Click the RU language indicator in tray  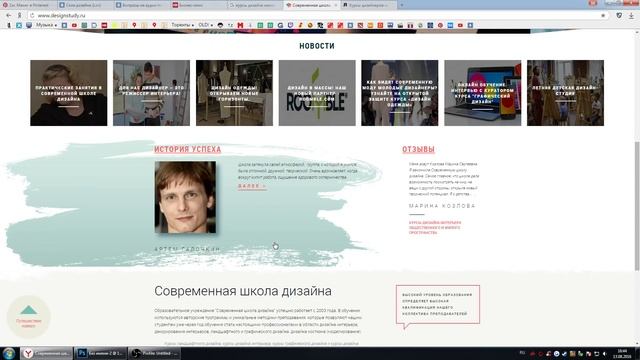point(522,353)
